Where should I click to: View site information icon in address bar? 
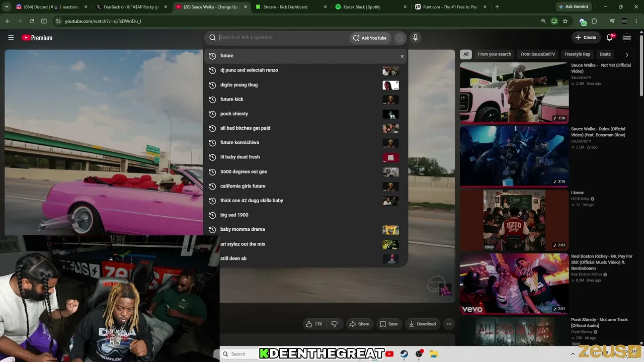[x=58, y=21]
